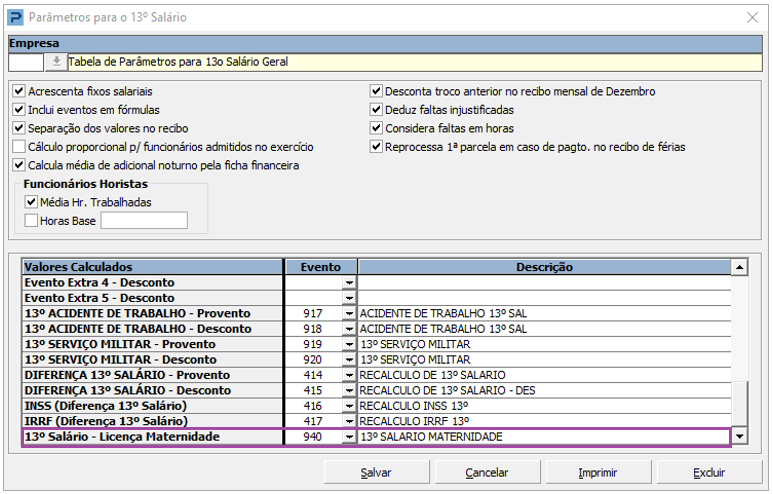Click the Imprimir button
This screenshot has width=773, height=494.
coord(598,473)
